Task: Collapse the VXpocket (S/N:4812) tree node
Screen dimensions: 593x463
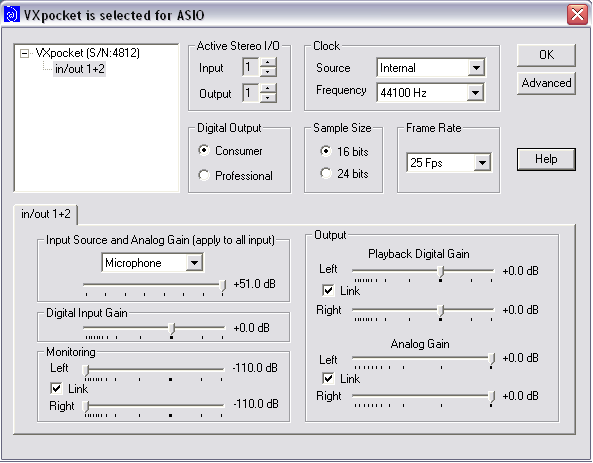Action: 24,53
